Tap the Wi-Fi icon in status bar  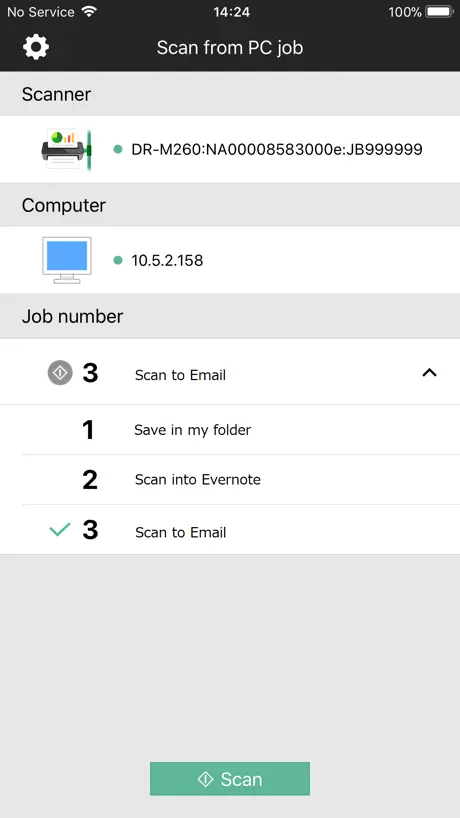pyautogui.click(x=90, y=11)
